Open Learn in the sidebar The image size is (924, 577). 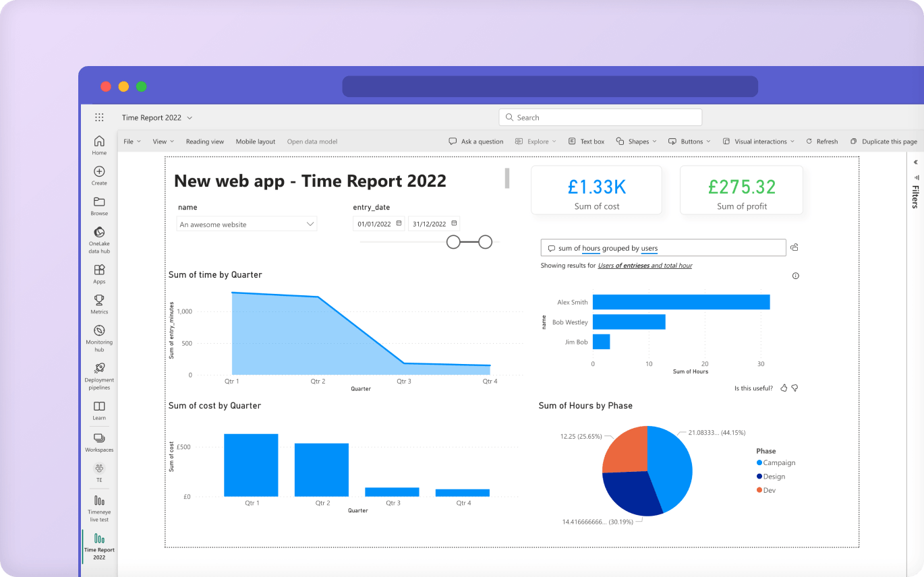coord(99,410)
